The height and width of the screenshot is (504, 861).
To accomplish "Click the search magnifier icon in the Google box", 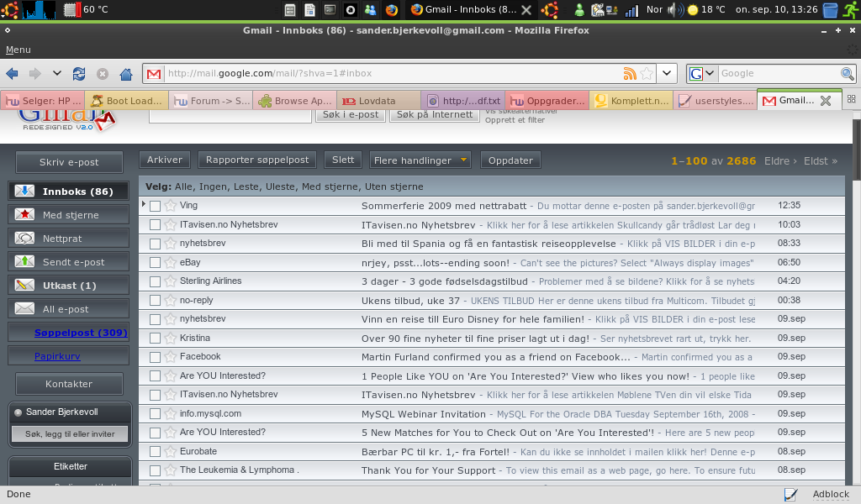I will point(848,73).
